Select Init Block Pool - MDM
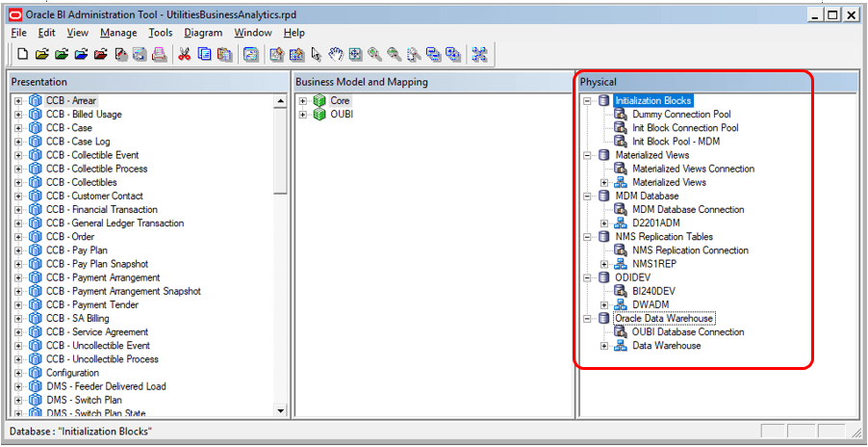The width and height of the screenshot is (868, 447). point(676,142)
